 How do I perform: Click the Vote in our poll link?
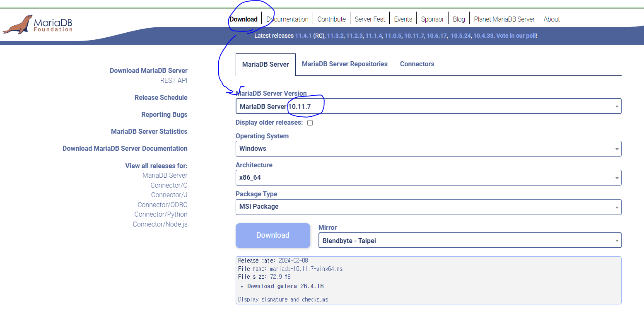[x=516, y=36]
